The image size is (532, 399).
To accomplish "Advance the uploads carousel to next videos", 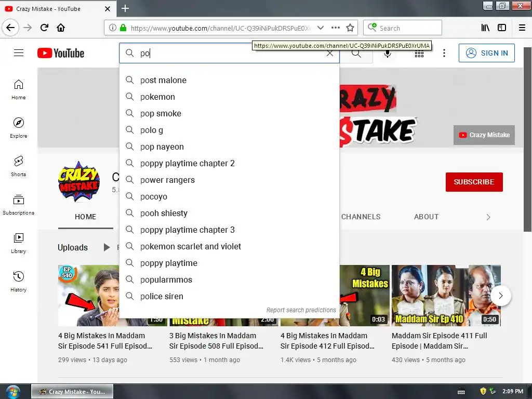I will (x=500, y=296).
